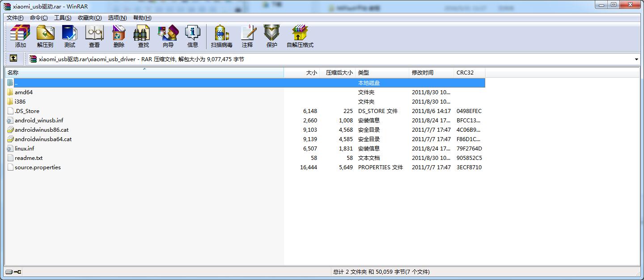This screenshot has width=644, height=280.
Task: Click packed size value 5,649
Action: (346, 167)
